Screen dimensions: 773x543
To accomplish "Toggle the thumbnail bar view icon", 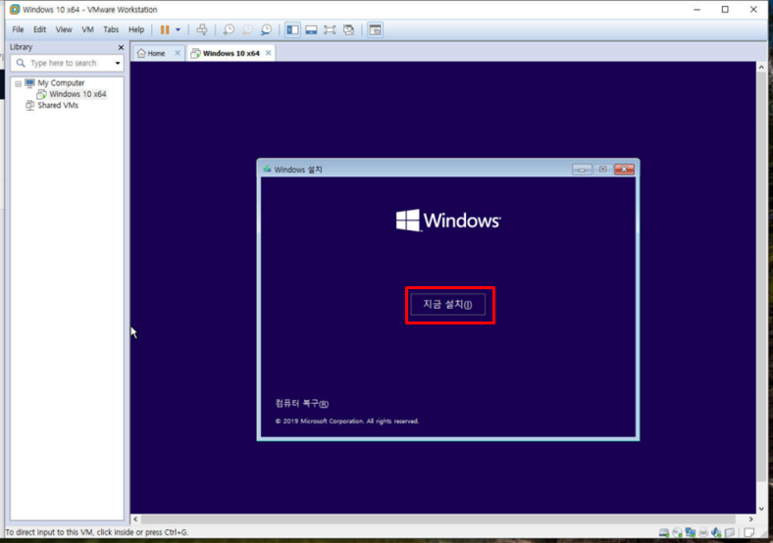I will point(311,30).
